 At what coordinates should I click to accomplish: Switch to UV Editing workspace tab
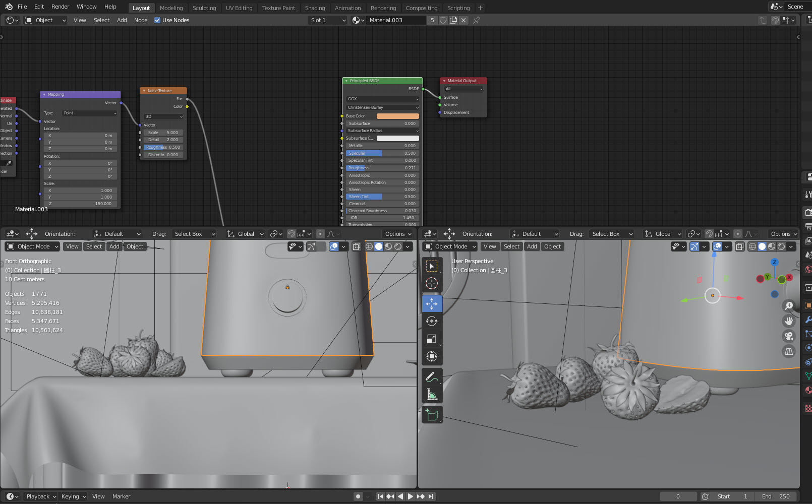click(239, 8)
